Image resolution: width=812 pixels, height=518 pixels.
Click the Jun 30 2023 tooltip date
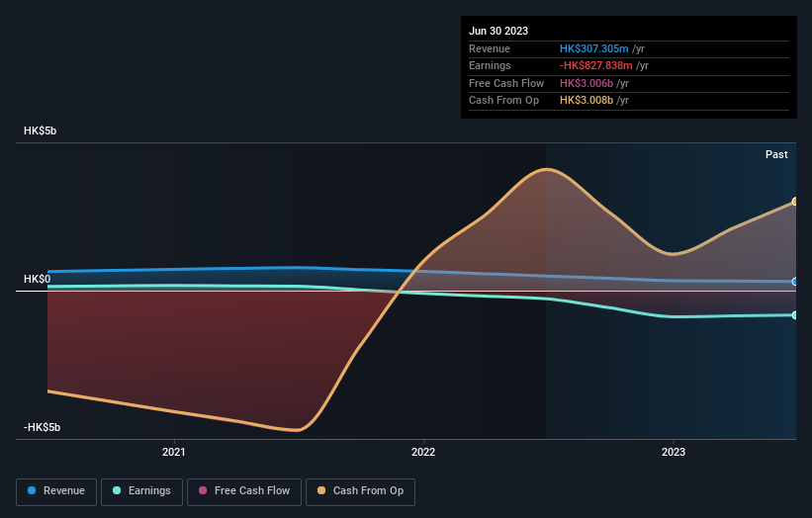498,31
